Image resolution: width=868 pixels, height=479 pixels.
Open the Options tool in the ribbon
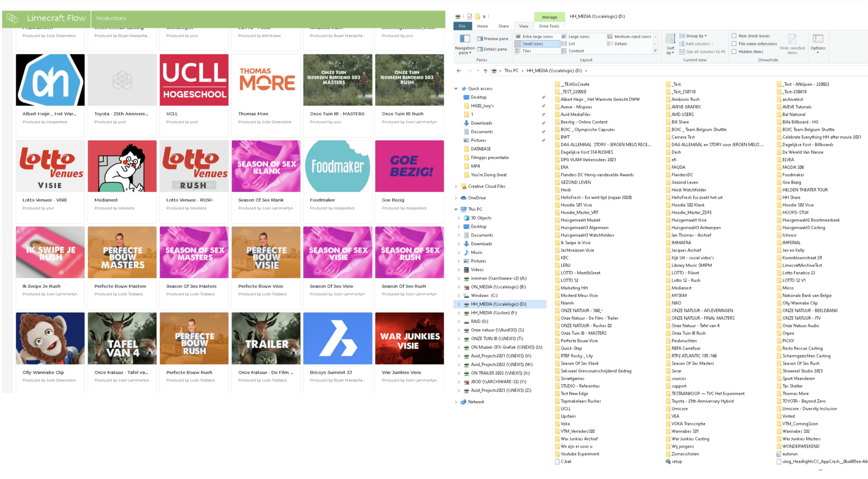[x=818, y=42]
